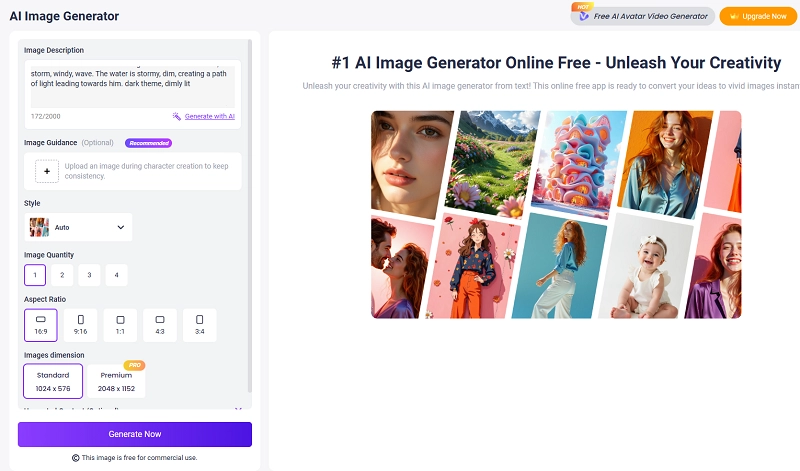Set image quantity to 3
The image size is (800, 471).
point(89,275)
